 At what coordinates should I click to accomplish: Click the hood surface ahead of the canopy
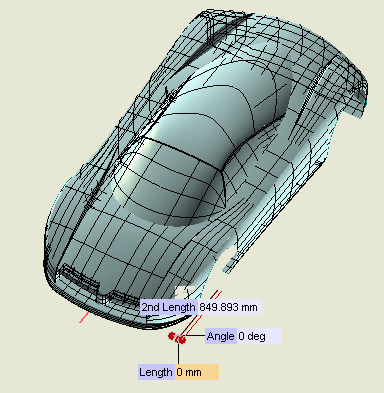point(140,247)
